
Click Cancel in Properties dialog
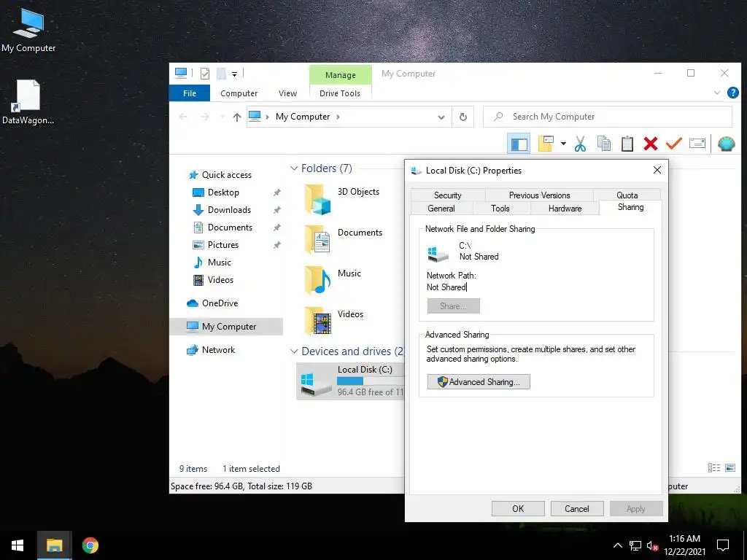coord(577,508)
